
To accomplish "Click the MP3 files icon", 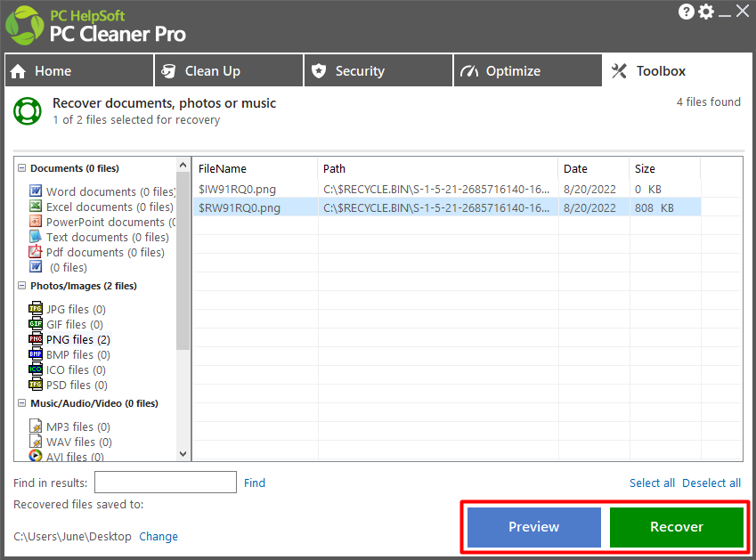I will 36,426.
